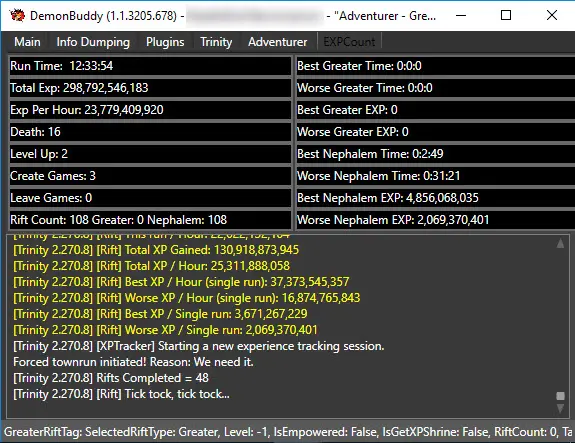Click the 'Exp Per Hour: 23,779,409,920' field

[x=150, y=110]
